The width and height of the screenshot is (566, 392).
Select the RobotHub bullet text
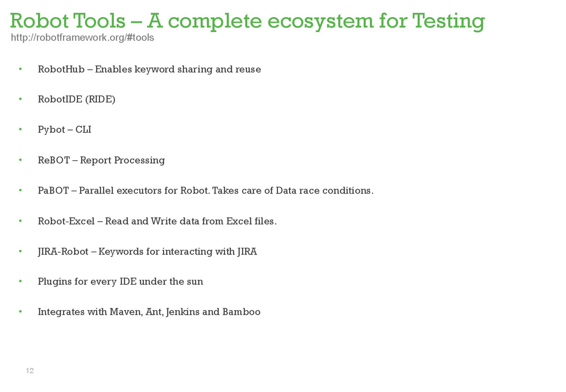pos(149,69)
